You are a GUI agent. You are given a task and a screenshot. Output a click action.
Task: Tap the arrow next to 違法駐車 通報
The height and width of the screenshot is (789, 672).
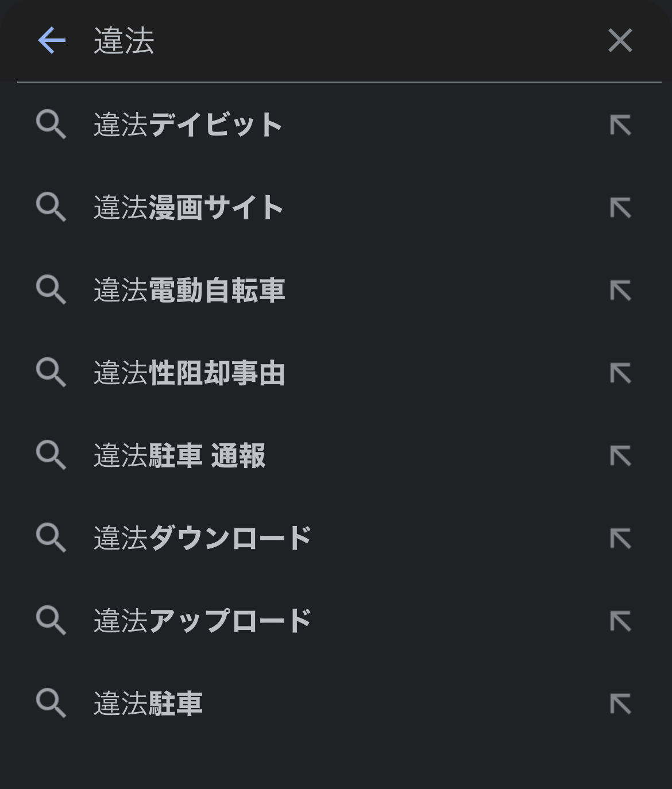(x=620, y=456)
